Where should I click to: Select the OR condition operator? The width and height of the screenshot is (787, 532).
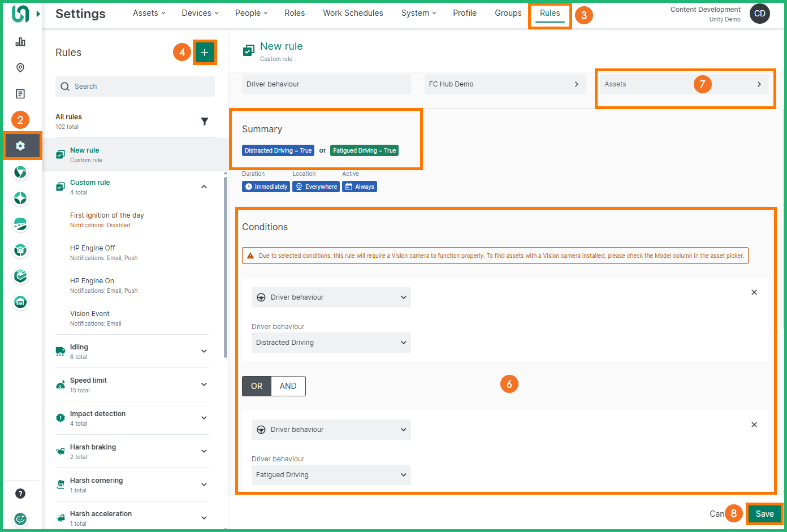tap(257, 386)
